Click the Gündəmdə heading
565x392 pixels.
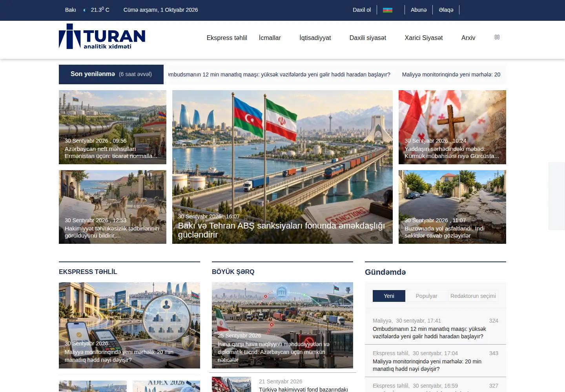[385, 272]
